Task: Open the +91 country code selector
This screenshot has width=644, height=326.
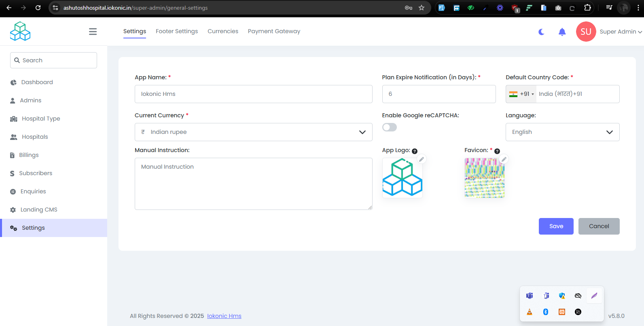Action: click(x=521, y=94)
